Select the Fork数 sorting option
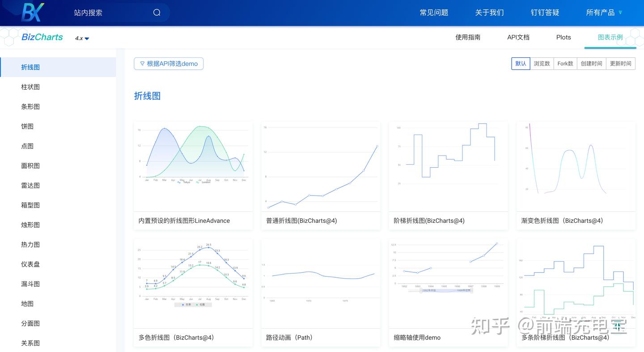 click(x=565, y=64)
